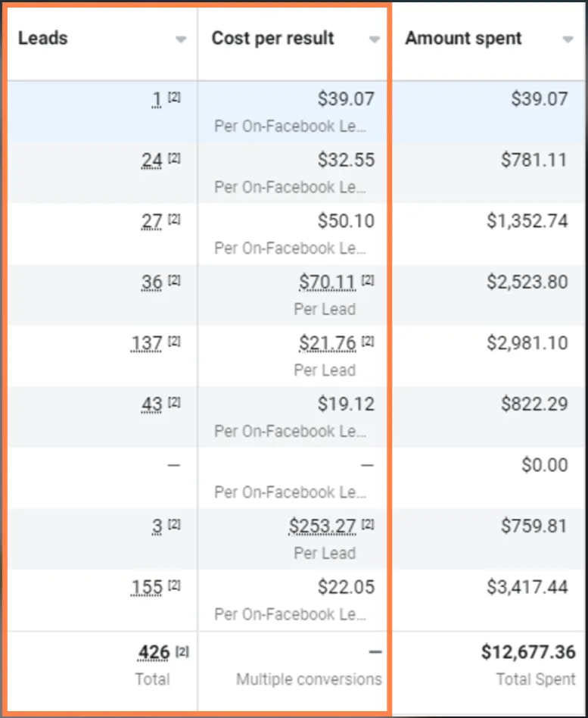Click the Amount spent column header
This screenshot has width=588, height=718.
point(463,38)
